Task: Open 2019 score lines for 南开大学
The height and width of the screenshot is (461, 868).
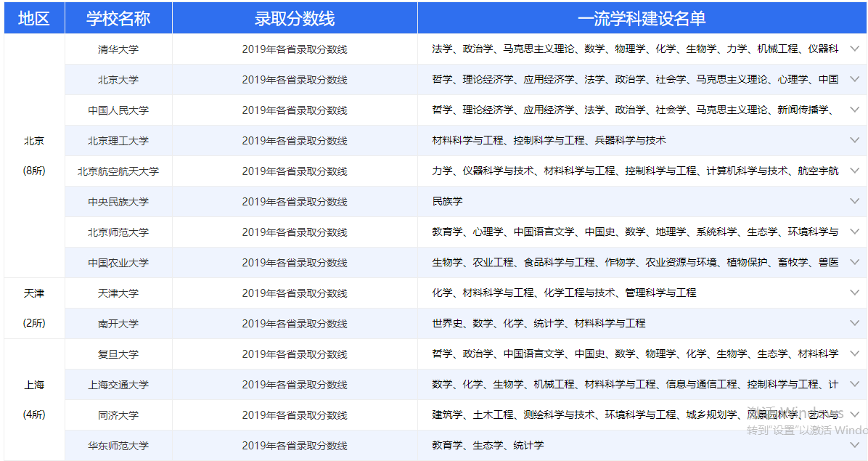Action: click(x=295, y=323)
